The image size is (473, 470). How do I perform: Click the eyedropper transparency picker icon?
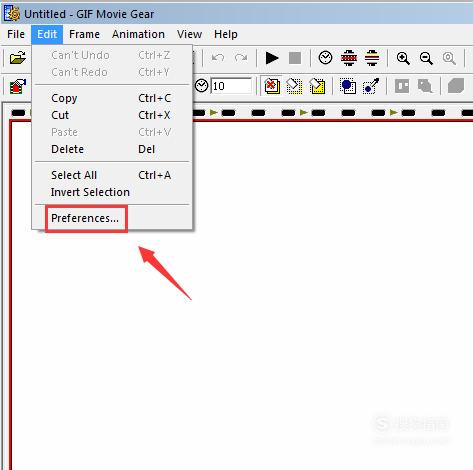tap(371, 86)
